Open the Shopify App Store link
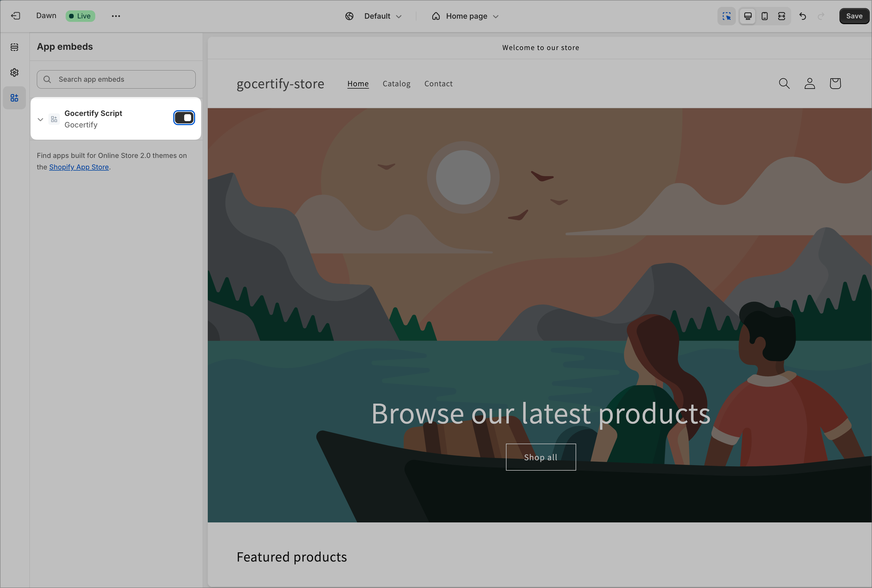The width and height of the screenshot is (872, 588). pyautogui.click(x=79, y=167)
